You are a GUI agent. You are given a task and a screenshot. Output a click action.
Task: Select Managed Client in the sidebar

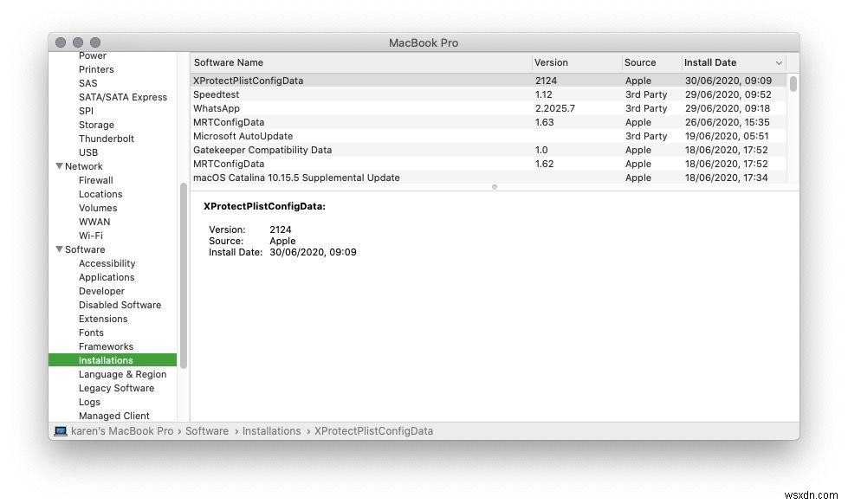113,416
